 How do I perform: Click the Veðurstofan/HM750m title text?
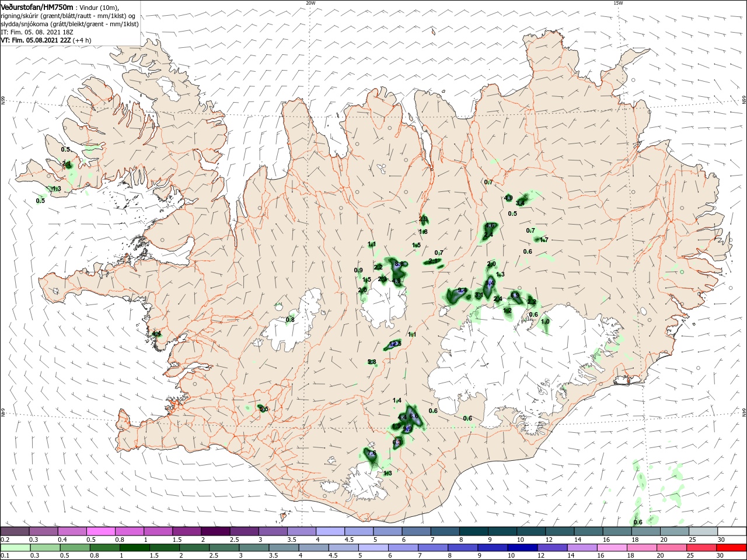coord(37,7)
